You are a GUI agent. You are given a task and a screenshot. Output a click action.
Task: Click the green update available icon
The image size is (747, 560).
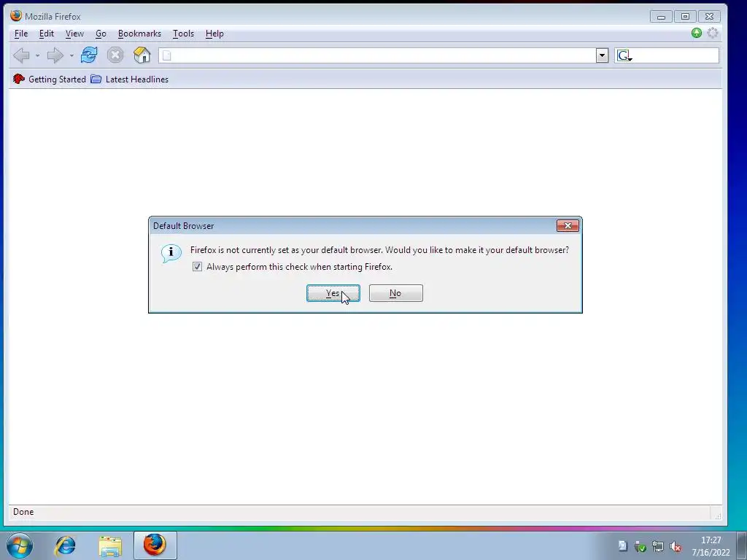(697, 33)
